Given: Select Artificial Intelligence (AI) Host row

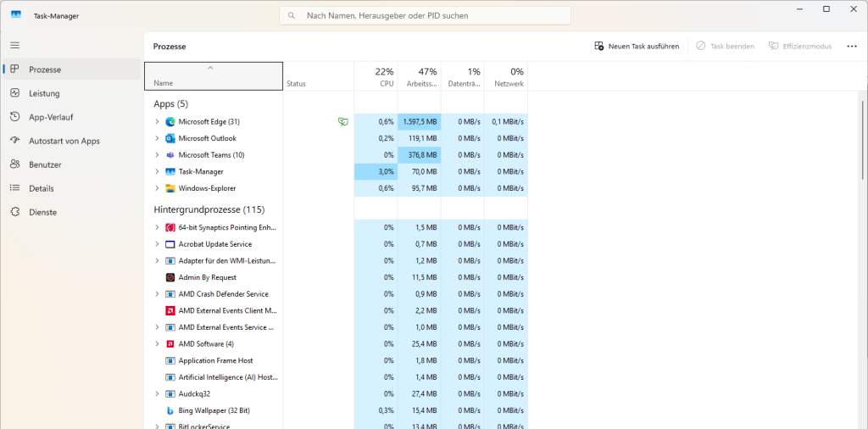Looking at the screenshot, I should 336,377.
